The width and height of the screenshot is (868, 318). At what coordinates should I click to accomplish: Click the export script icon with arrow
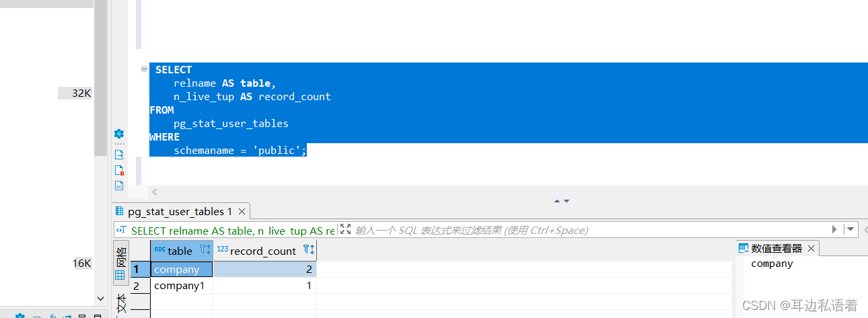pyautogui.click(x=119, y=155)
